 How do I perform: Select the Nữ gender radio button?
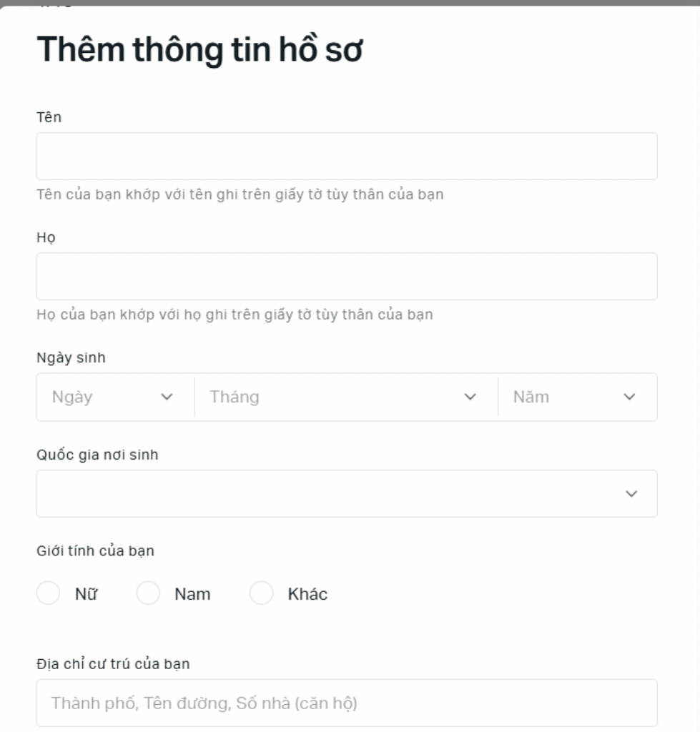click(48, 593)
